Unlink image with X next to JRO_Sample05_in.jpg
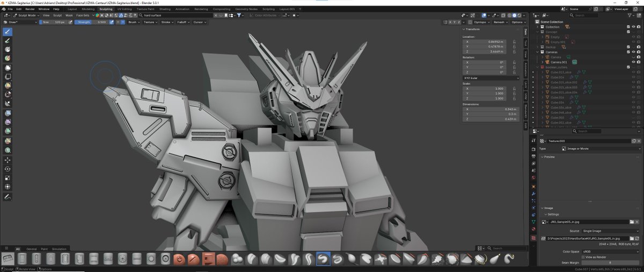The width and height of the screenshot is (644, 272). coord(638,221)
